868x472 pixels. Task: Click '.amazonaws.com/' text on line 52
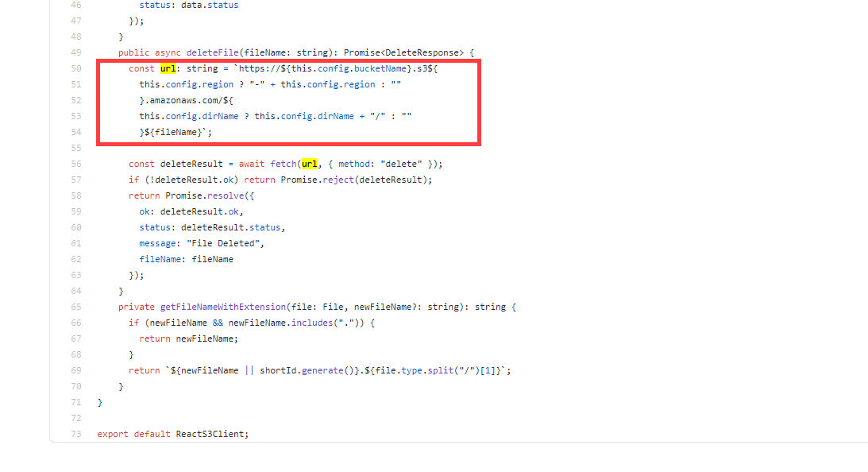tap(183, 100)
